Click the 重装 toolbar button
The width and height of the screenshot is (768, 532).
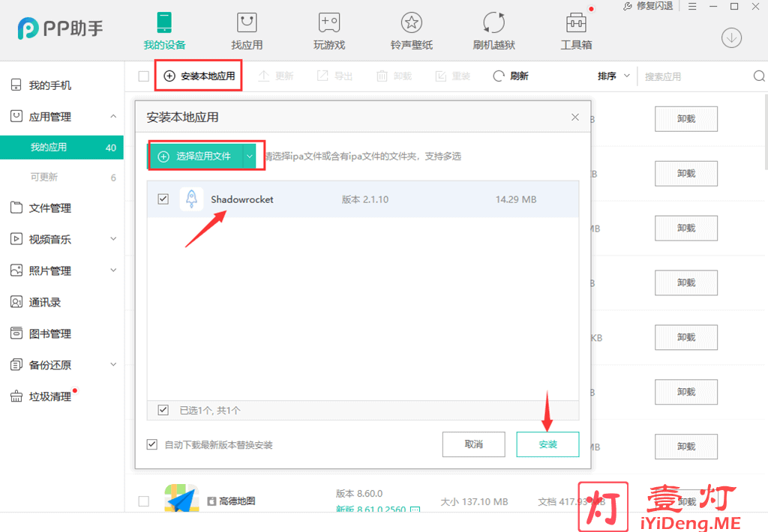(452, 76)
